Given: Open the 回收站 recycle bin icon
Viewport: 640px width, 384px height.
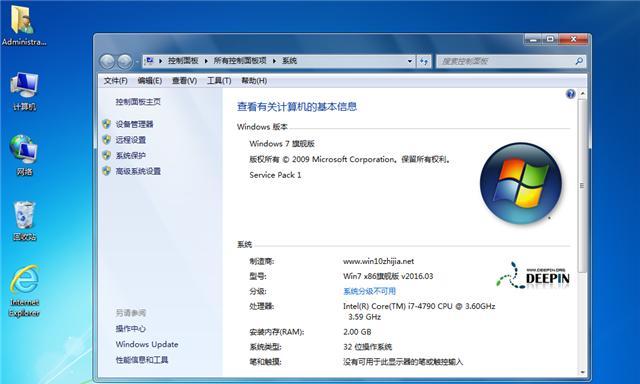Looking at the screenshot, I should [24, 220].
